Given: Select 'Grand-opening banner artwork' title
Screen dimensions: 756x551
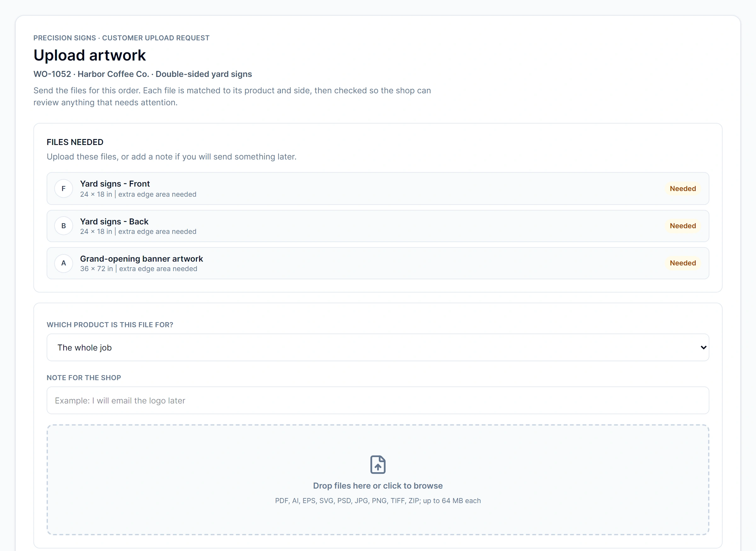Looking at the screenshot, I should coord(141,259).
